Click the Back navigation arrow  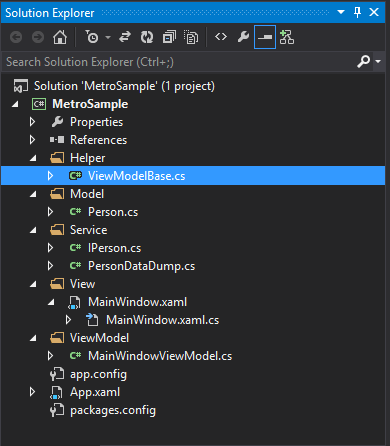(16, 37)
